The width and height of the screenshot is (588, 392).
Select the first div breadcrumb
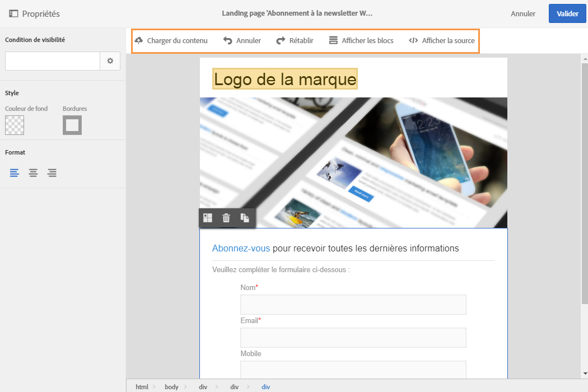203,387
